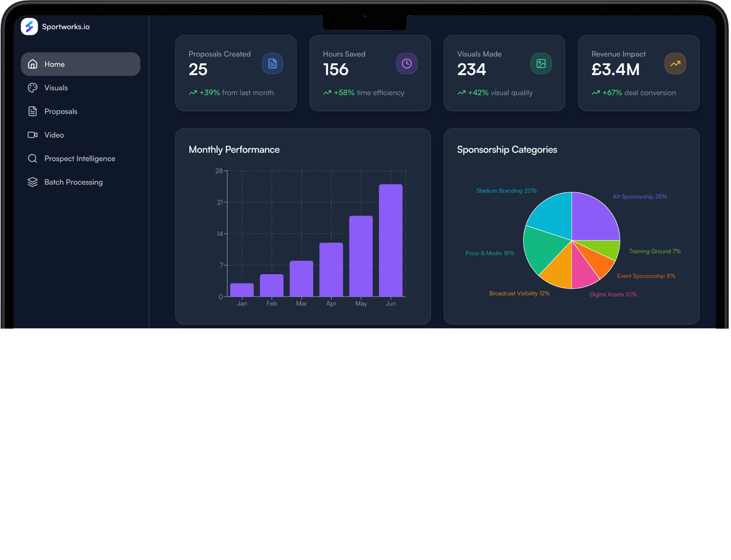Go to Batch Processing page
The height and width of the screenshot is (560, 731).
tap(73, 182)
